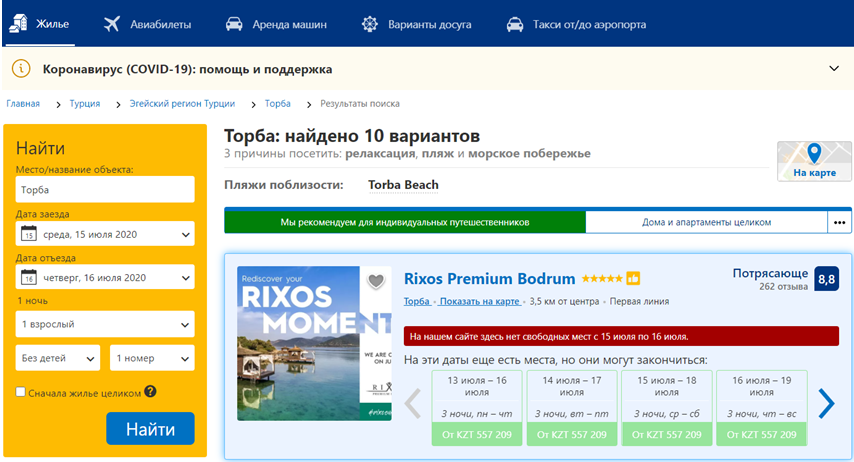Click the red no-availability notice

pyautogui.click(x=621, y=336)
